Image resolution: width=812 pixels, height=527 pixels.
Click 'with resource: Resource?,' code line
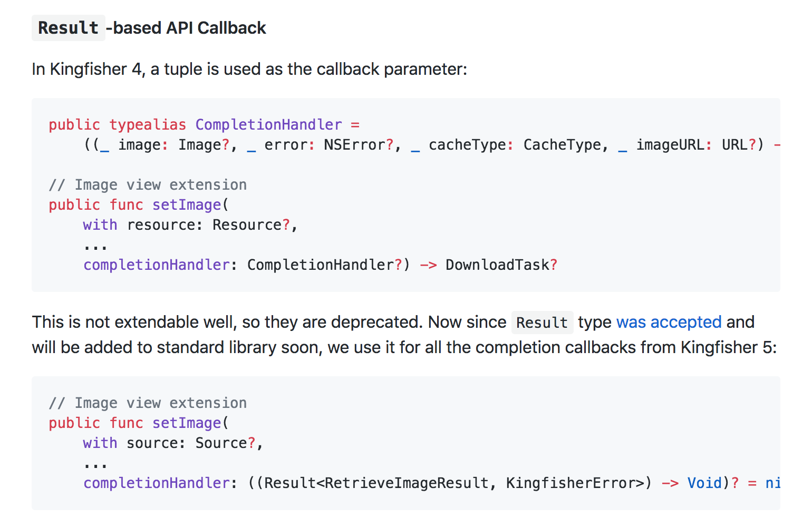pyautogui.click(x=190, y=225)
